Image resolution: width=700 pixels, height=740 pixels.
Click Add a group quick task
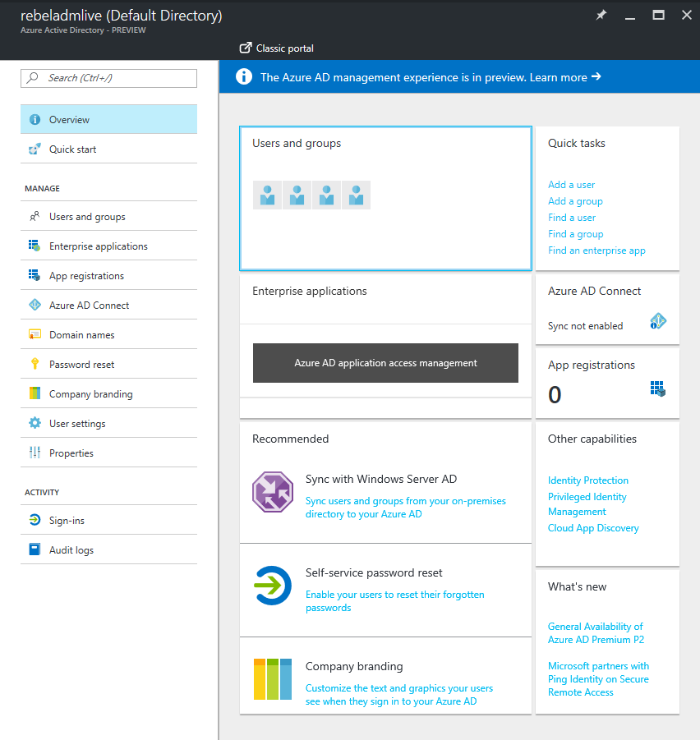click(x=575, y=201)
